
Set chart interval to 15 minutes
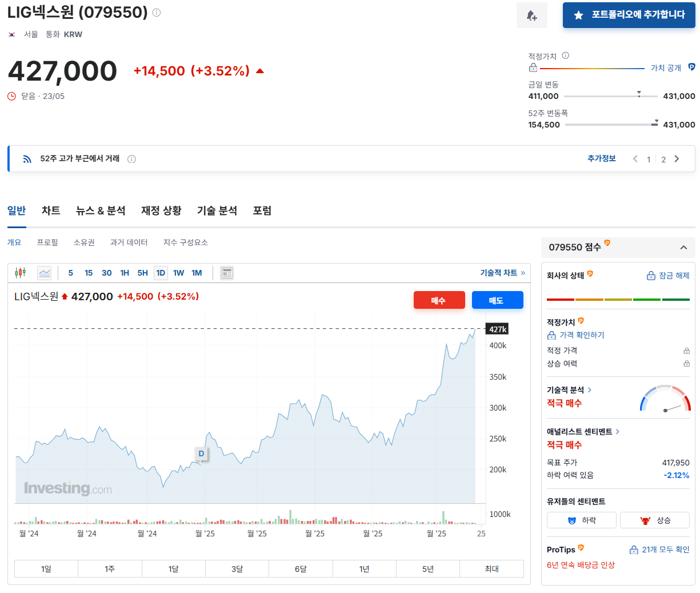tap(89, 273)
